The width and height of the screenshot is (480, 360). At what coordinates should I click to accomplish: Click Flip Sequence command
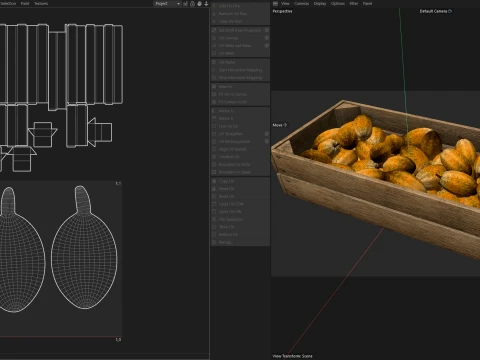tap(240, 219)
